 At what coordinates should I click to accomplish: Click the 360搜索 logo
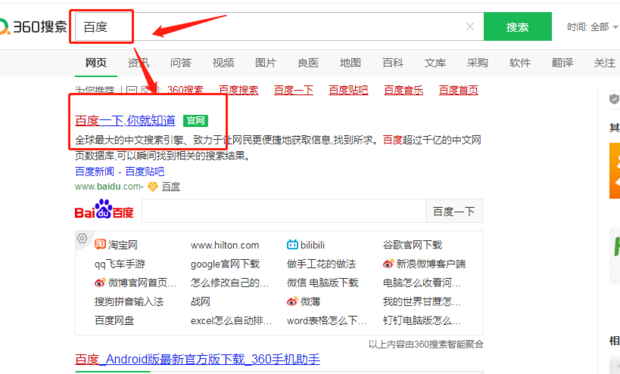click(x=34, y=27)
